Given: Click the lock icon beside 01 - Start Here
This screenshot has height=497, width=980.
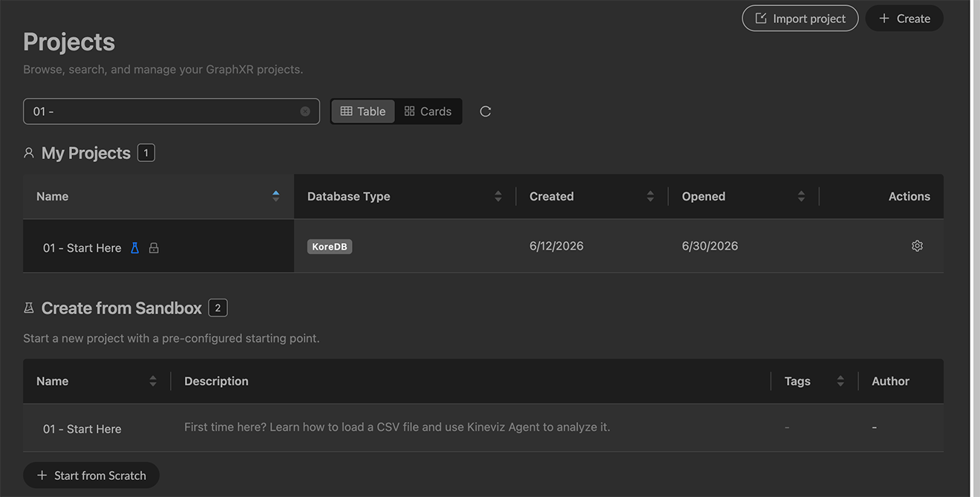Looking at the screenshot, I should (154, 248).
